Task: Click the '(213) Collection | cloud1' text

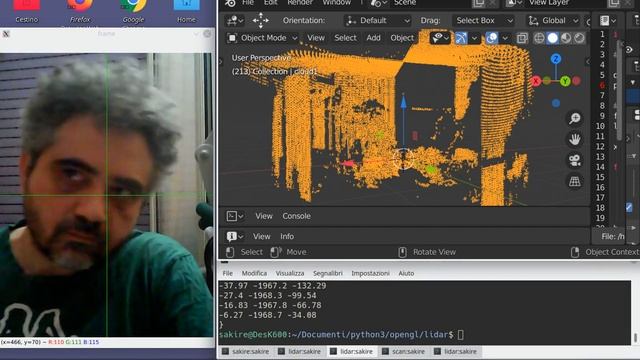Action: pyautogui.click(x=274, y=71)
